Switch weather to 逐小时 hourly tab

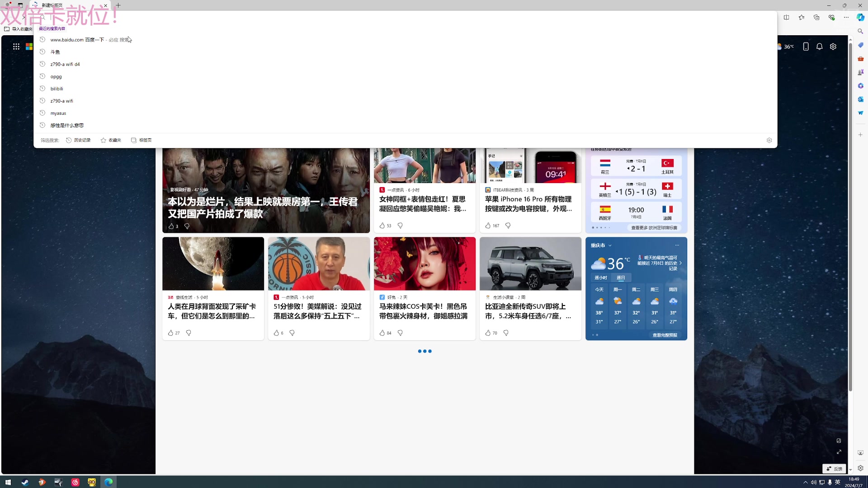pyautogui.click(x=600, y=277)
